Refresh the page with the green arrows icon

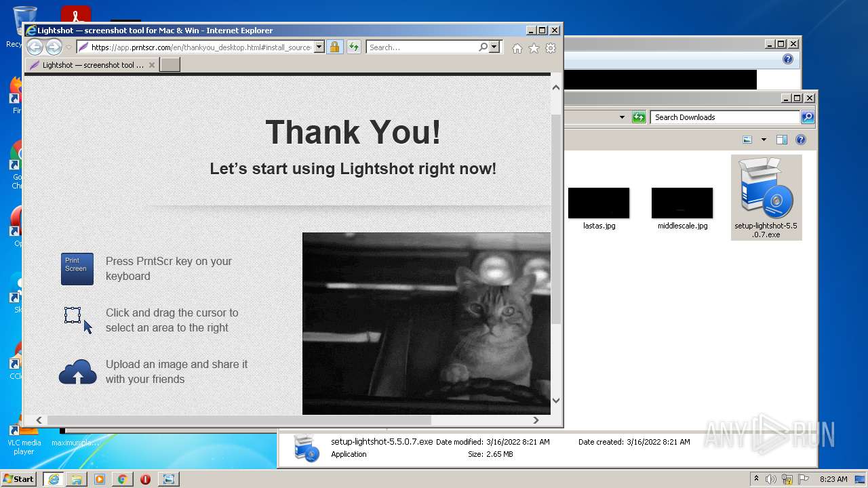coord(353,47)
